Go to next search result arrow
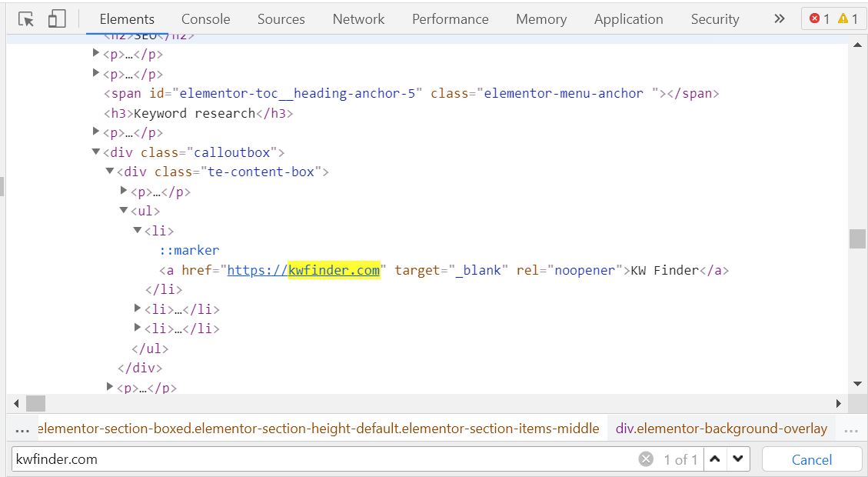The height and width of the screenshot is (477, 868). [x=738, y=459]
